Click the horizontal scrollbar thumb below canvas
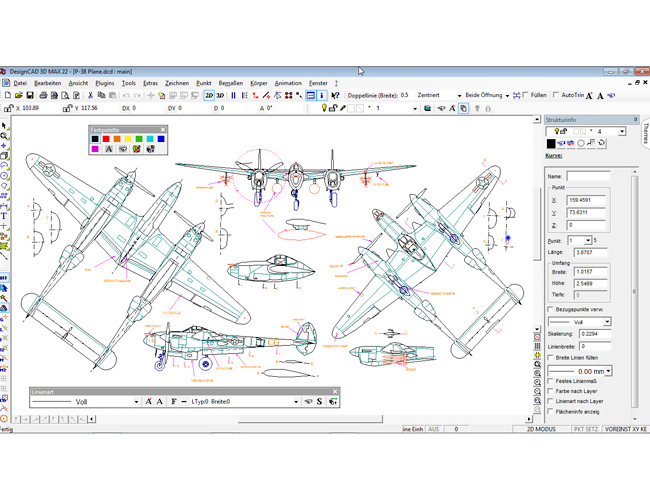Screen dimensions: 650x500 (310, 419)
